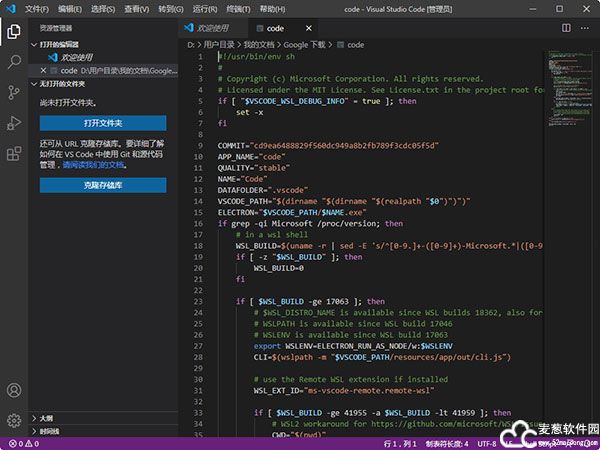Screen dimensions: 600x450
Task: Click the VS Code logo in title bar
Action: point(11,8)
